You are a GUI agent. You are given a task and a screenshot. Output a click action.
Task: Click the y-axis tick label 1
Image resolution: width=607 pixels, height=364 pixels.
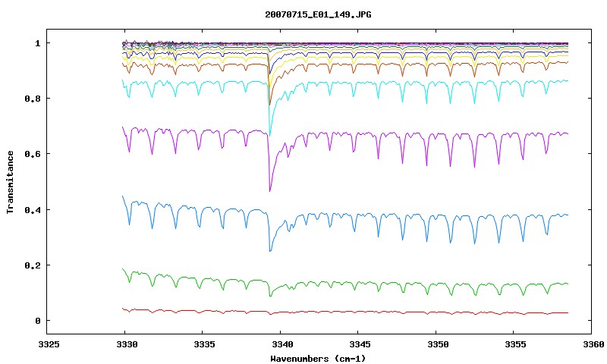pyautogui.click(x=37, y=43)
